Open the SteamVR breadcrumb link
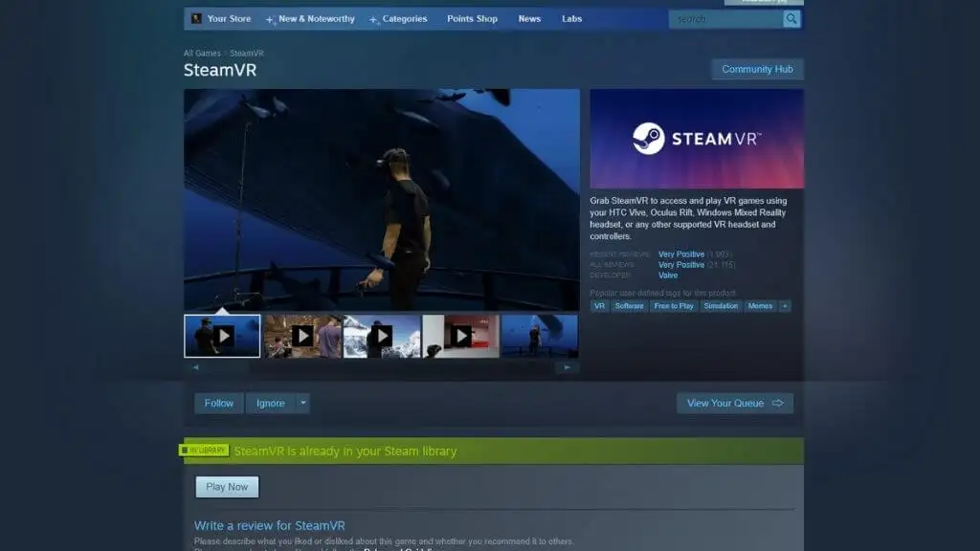 (x=247, y=54)
